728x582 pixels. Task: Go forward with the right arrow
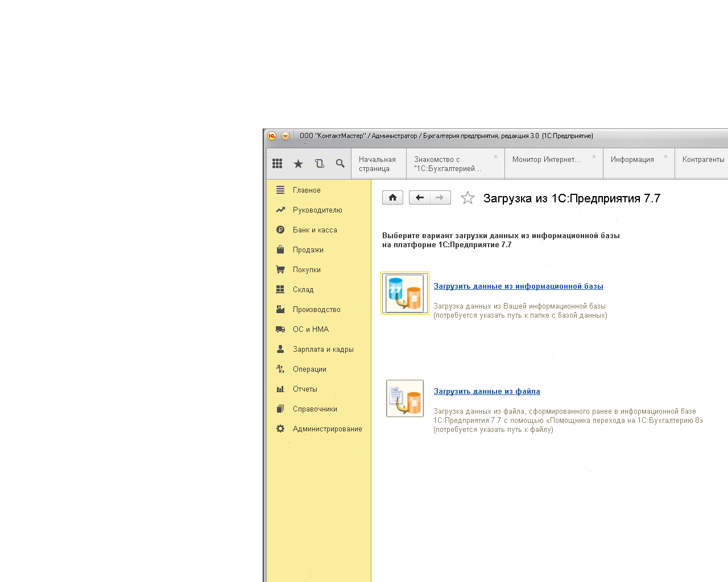coord(440,198)
